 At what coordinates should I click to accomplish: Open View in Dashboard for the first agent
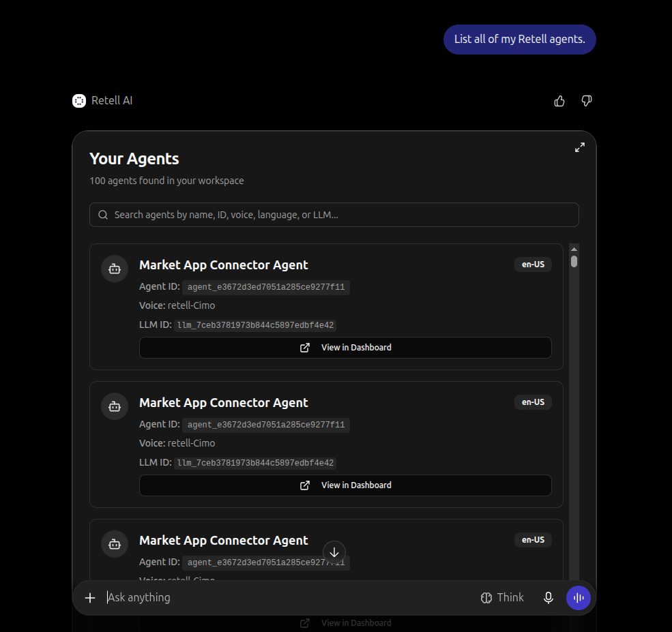click(345, 348)
